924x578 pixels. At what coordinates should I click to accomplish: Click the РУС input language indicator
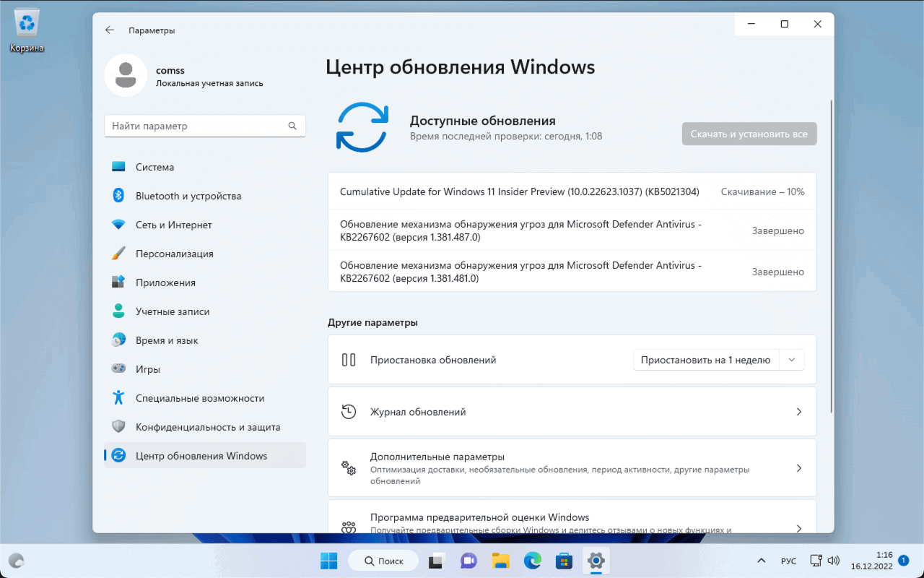pyautogui.click(x=788, y=561)
